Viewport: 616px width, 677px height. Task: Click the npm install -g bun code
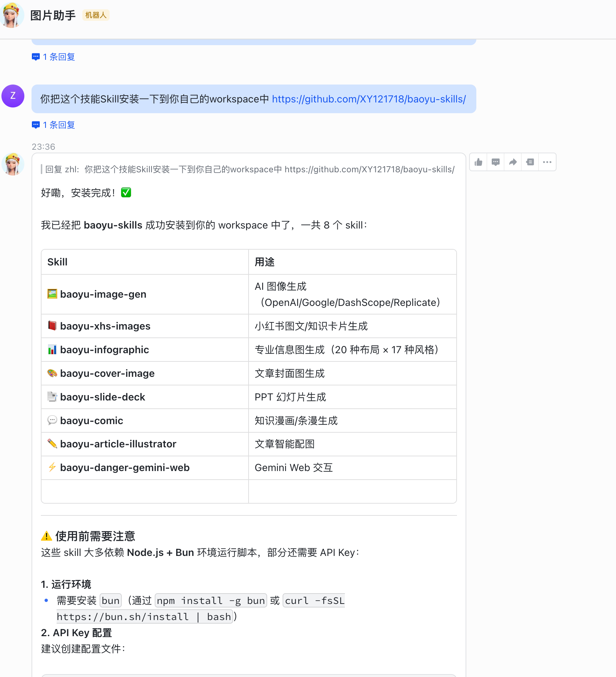[211, 601]
